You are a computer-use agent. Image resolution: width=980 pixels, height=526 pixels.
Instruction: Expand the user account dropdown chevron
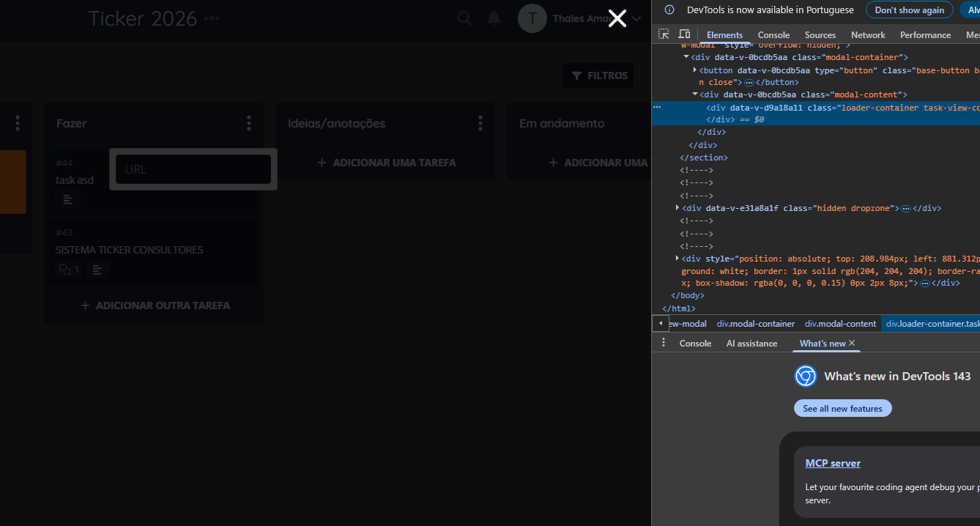click(637, 18)
